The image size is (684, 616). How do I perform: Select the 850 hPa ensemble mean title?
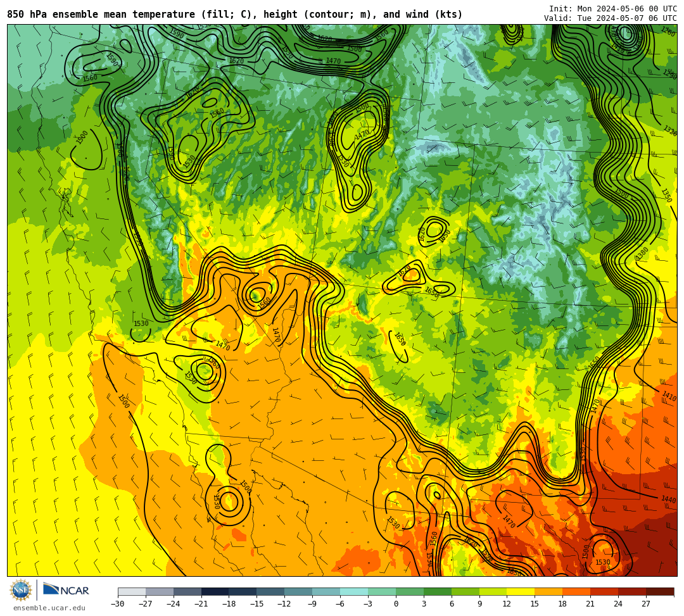pyautogui.click(x=235, y=15)
